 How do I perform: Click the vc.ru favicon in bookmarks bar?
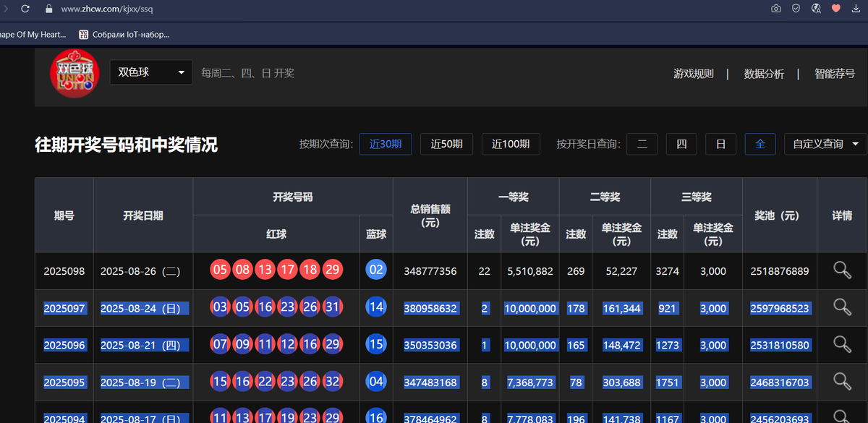point(84,34)
